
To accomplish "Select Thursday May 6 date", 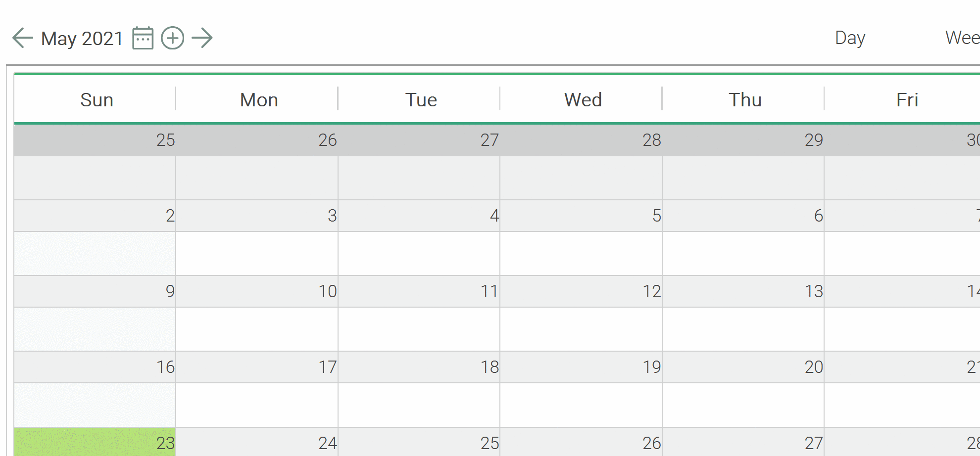I will (x=818, y=216).
